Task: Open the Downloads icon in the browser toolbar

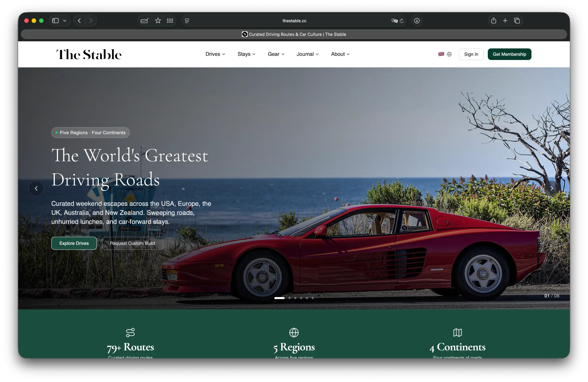Action: pyautogui.click(x=417, y=21)
